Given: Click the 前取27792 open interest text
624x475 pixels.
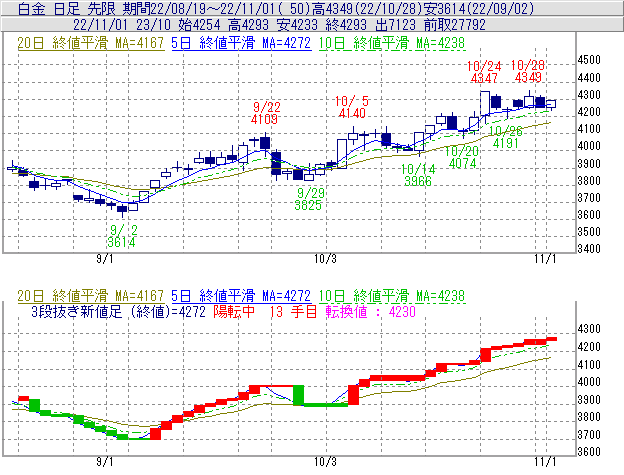Looking at the screenshot, I should 455,25.
